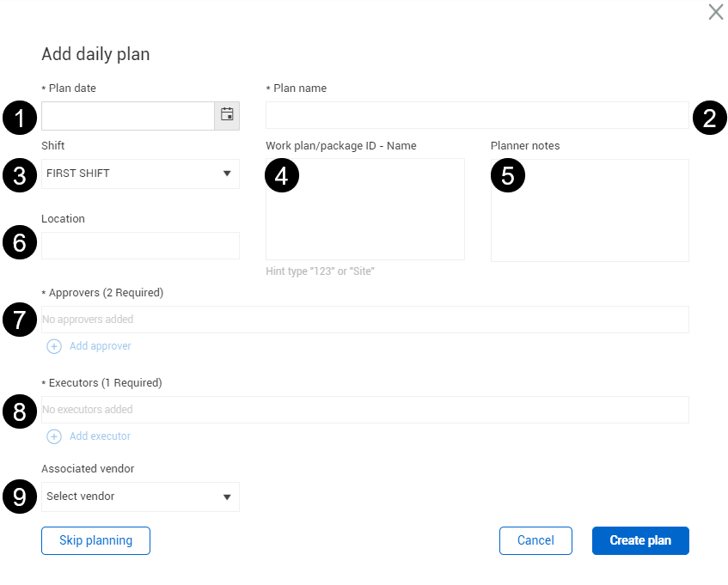
Task: Open the Plan date calendar picker
Action: click(x=227, y=115)
